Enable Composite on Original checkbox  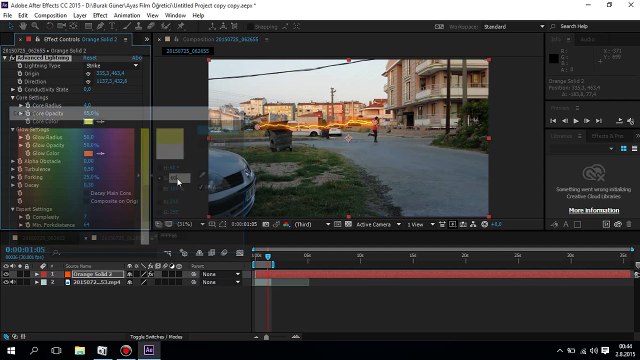86,201
